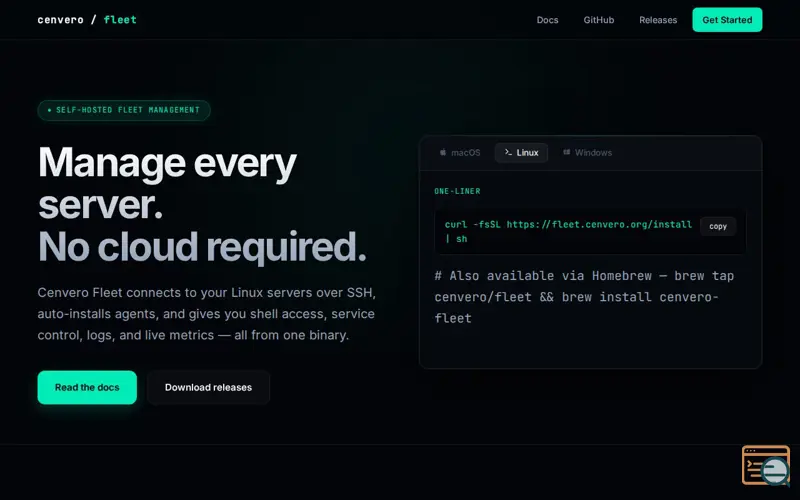The image size is (800, 500).
Task: Click the Homebrew brew tap comment text
Action: 584,297
